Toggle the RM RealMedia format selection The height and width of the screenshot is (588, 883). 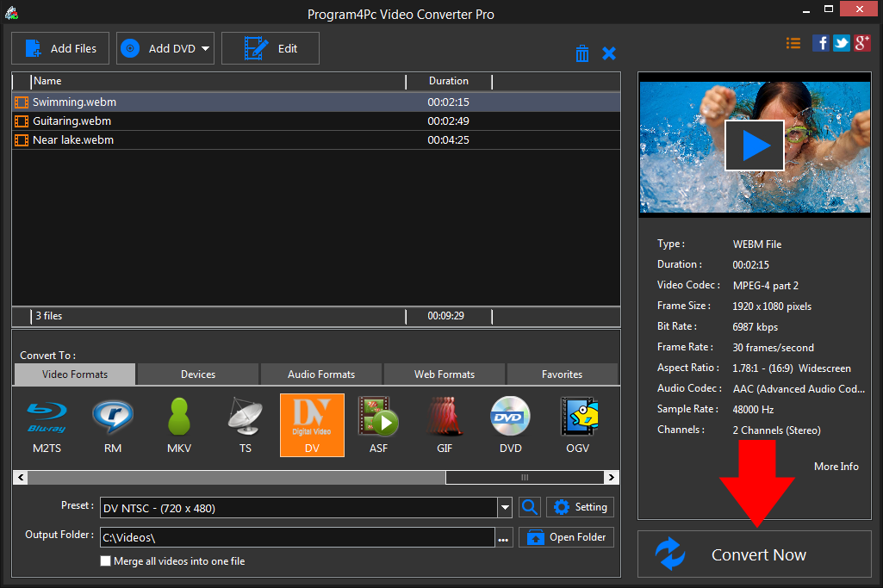(x=113, y=424)
